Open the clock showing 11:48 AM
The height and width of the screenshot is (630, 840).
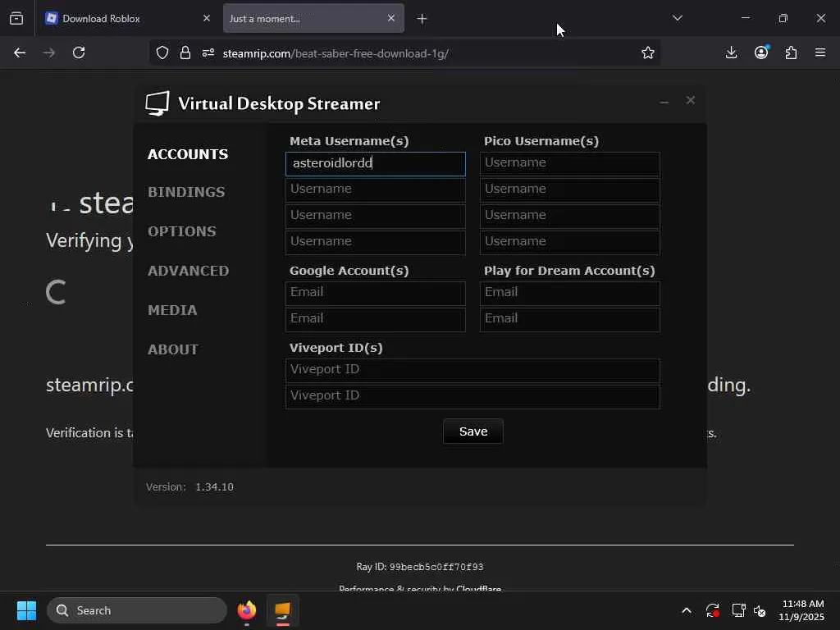pyautogui.click(x=802, y=610)
